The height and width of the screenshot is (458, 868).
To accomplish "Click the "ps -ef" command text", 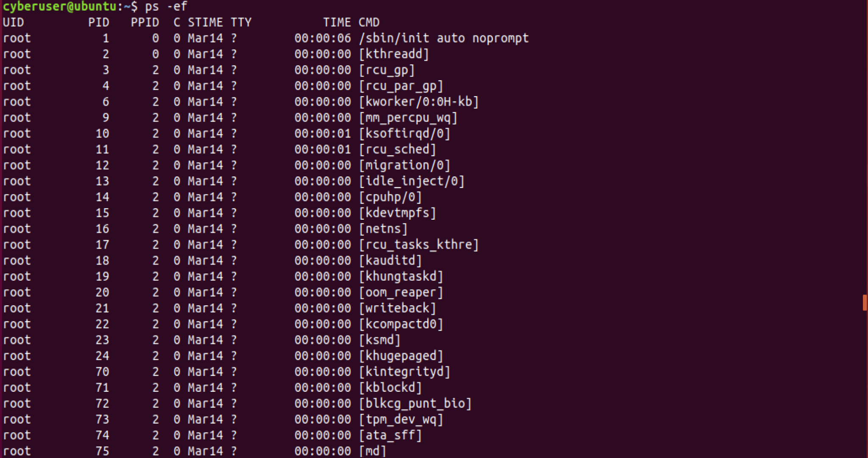I will coord(166,7).
